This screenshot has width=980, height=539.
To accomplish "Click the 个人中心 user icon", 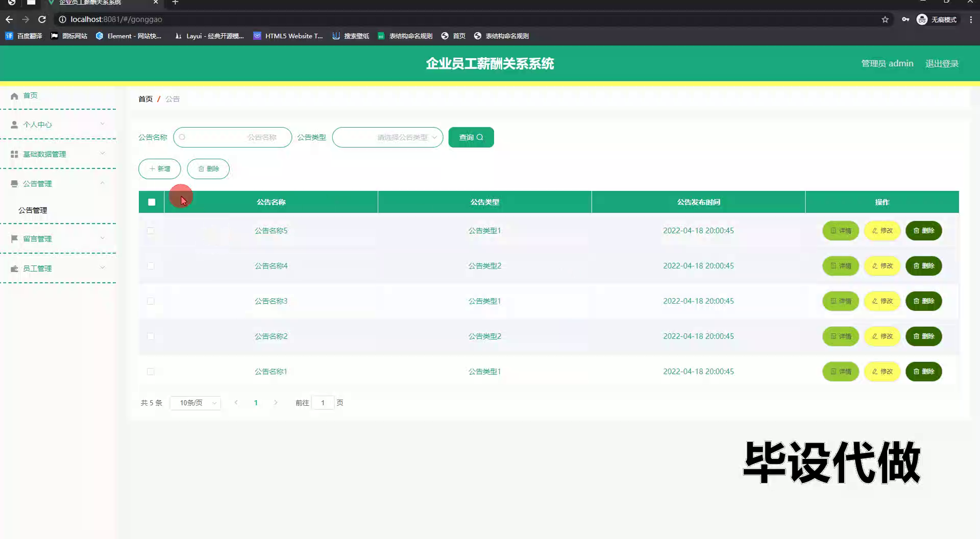I will [14, 125].
